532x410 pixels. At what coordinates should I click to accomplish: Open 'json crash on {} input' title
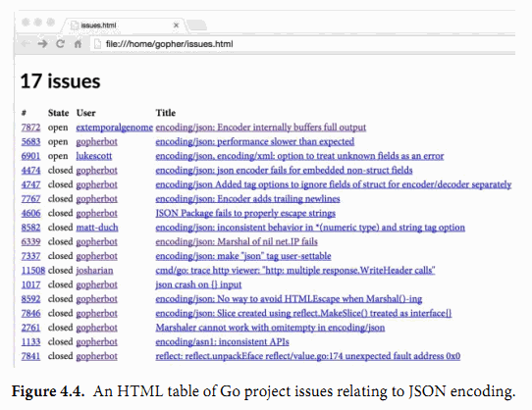coord(198,284)
